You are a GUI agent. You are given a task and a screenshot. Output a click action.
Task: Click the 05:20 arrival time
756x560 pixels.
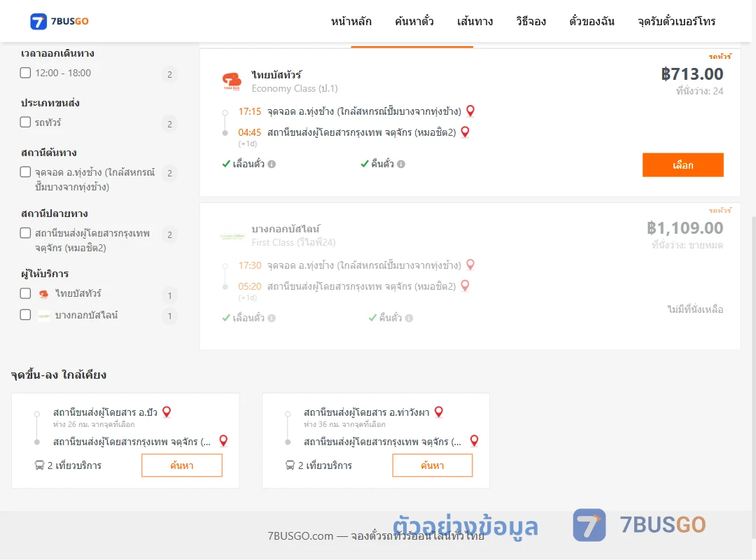[250, 286]
